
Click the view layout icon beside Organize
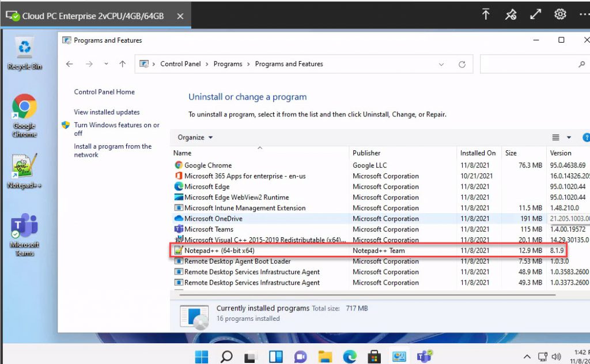(x=556, y=138)
